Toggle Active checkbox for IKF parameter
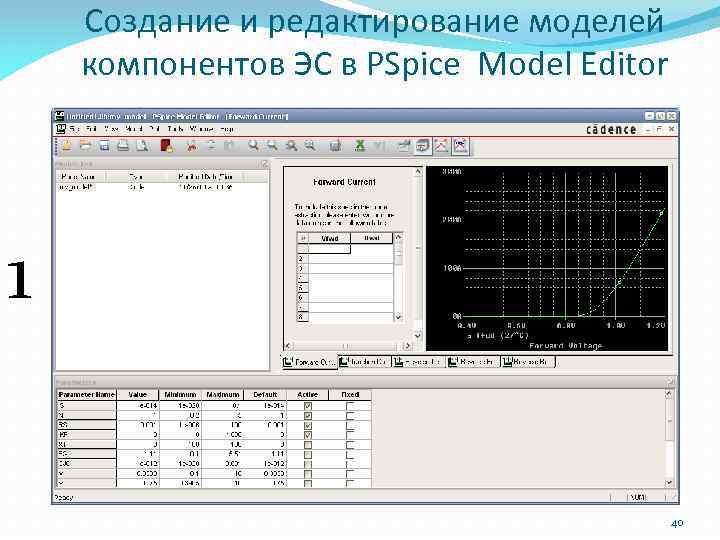Image resolution: width=720 pixels, height=540 pixels. (308, 435)
